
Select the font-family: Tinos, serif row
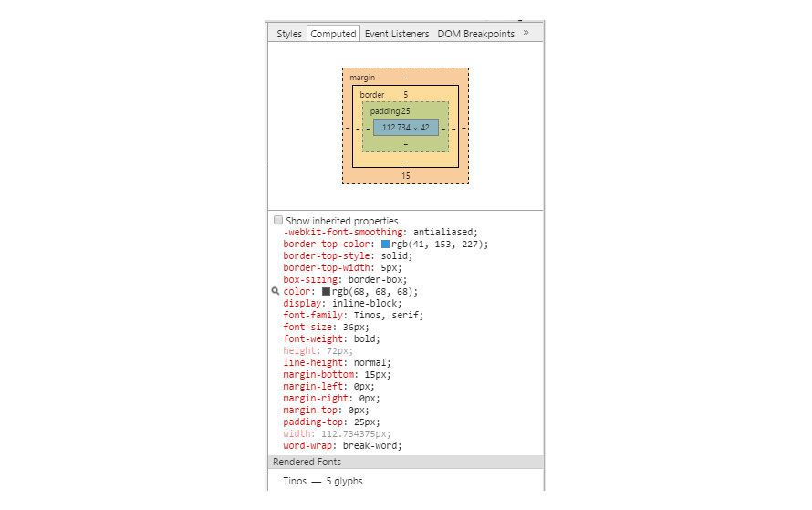click(353, 316)
